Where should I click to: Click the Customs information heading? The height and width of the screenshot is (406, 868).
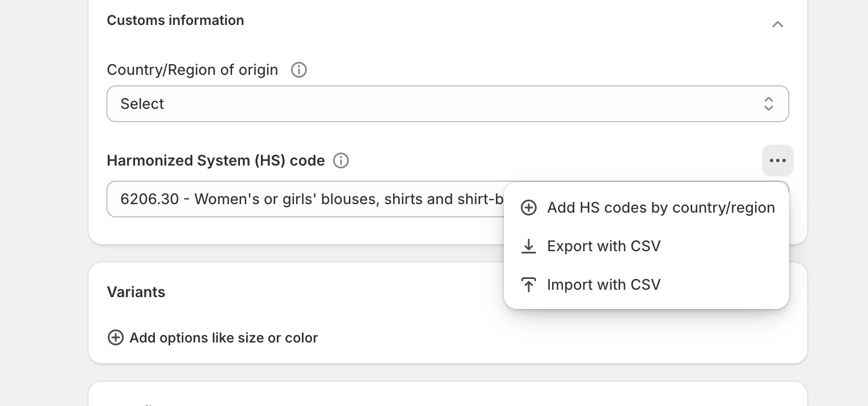175,20
